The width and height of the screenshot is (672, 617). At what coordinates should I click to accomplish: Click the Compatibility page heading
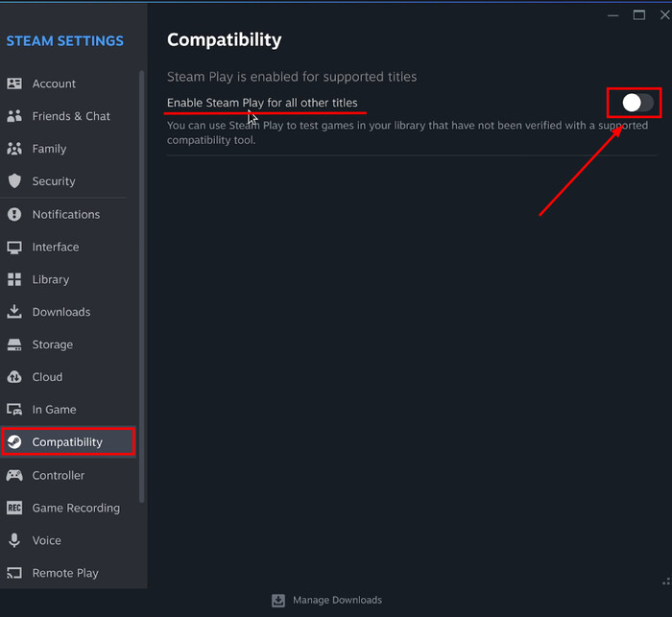(x=224, y=40)
